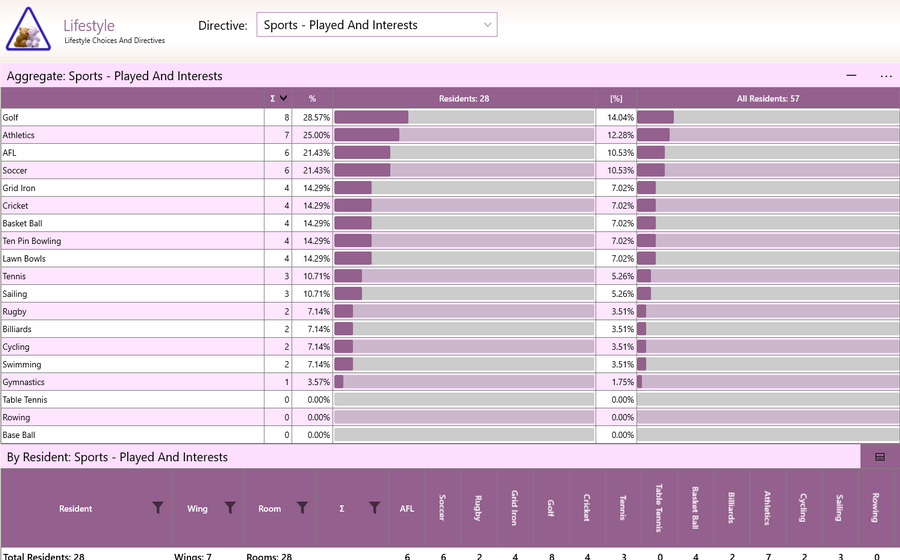This screenshot has height=560, width=900.
Task: Click the AFL column header
Action: [x=407, y=508]
